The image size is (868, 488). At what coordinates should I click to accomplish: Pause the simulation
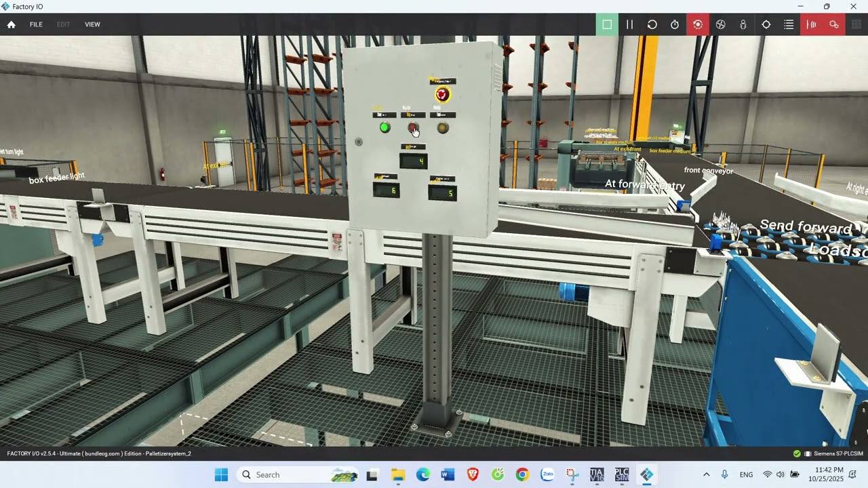click(x=629, y=24)
